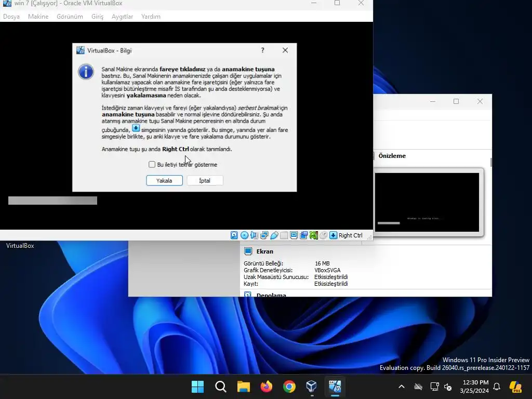
Task: Click the question mark help button in Bilgi dialog
Action: pos(262,50)
